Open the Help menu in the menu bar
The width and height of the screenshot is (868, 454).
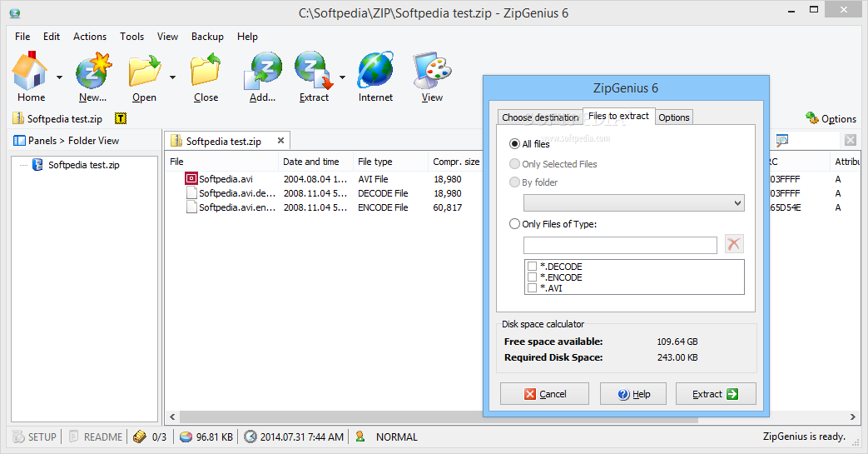click(247, 36)
